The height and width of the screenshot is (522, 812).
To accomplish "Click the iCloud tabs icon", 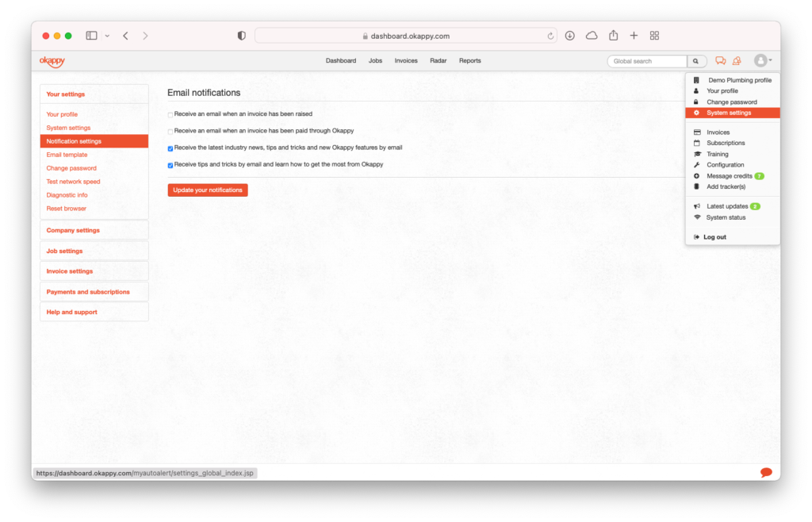I will point(592,36).
